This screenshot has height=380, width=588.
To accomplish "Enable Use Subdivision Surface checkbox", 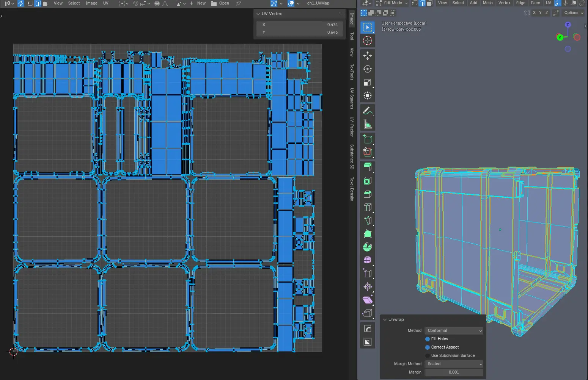I will [x=428, y=356].
